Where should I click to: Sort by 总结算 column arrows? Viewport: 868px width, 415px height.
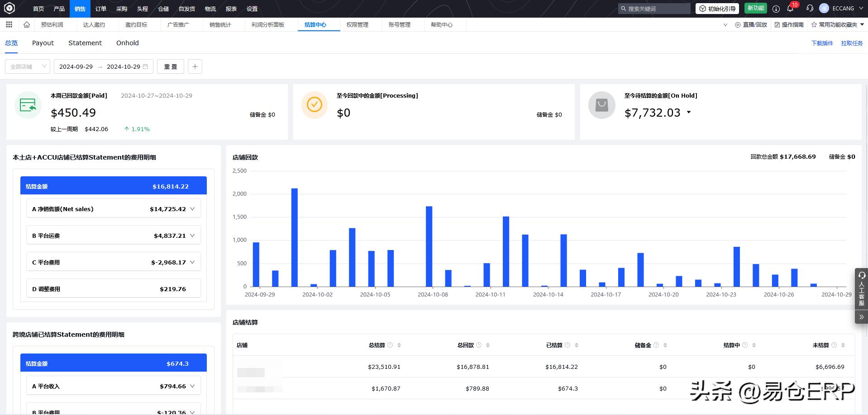pos(399,345)
